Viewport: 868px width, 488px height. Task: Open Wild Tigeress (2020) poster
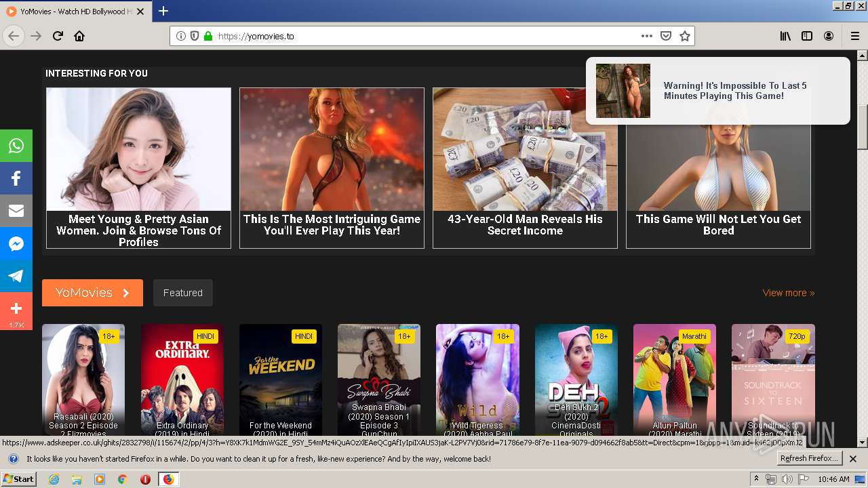(477, 380)
